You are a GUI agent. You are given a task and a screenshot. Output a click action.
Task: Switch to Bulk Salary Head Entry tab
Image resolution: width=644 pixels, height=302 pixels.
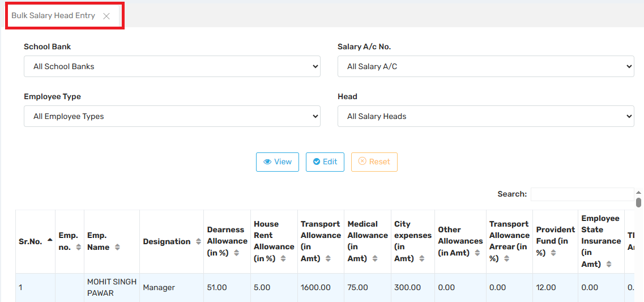click(53, 16)
